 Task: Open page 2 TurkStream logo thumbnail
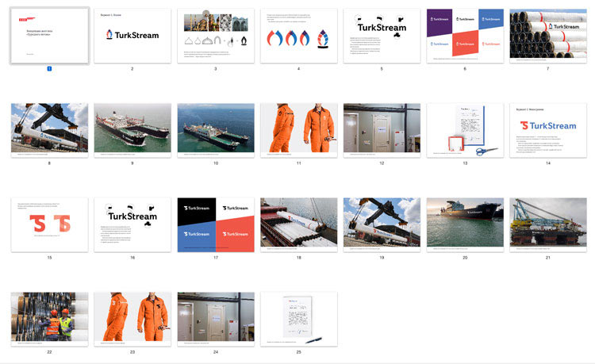point(132,36)
